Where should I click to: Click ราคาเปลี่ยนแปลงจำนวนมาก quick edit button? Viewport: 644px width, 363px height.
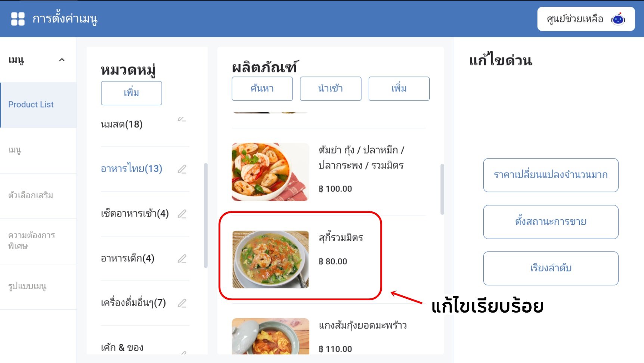tap(551, 175)
